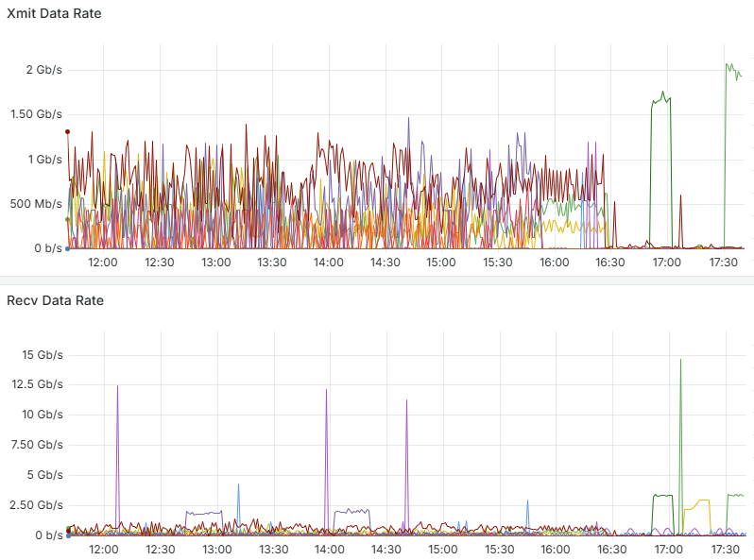The width and height of the screenshot is (754, 560).
Task: Click the green 1.6 Gb/s plateau in the Xmit chart
Action: 661,99
